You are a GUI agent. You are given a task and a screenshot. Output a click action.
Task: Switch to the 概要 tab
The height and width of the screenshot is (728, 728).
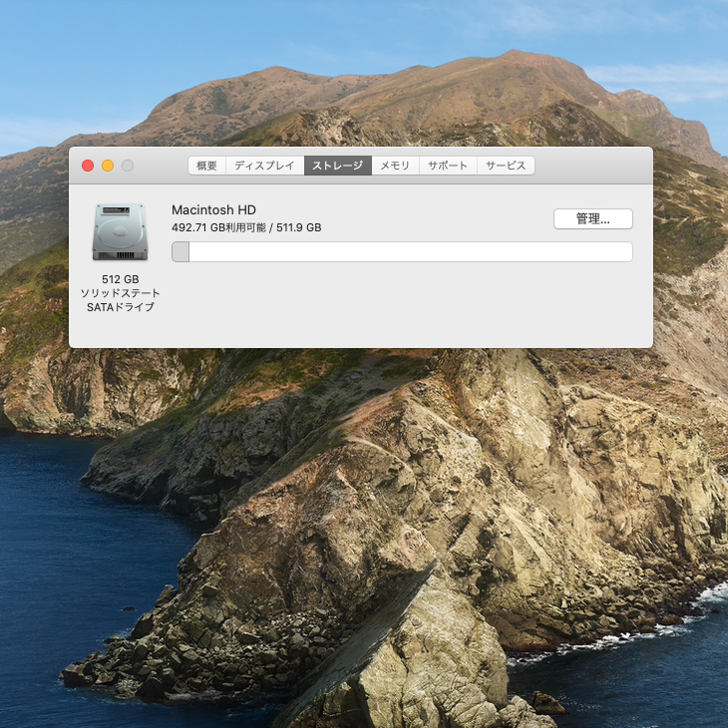206,166
